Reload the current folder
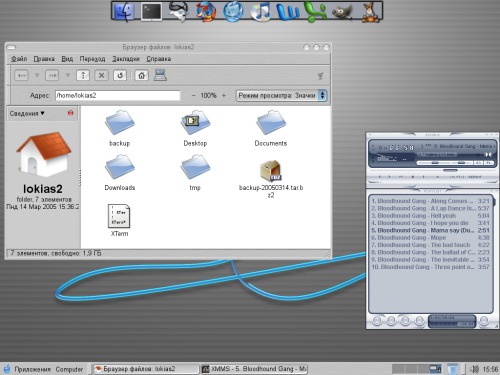Viewport: 500px width, 375px height. point(120,75)
